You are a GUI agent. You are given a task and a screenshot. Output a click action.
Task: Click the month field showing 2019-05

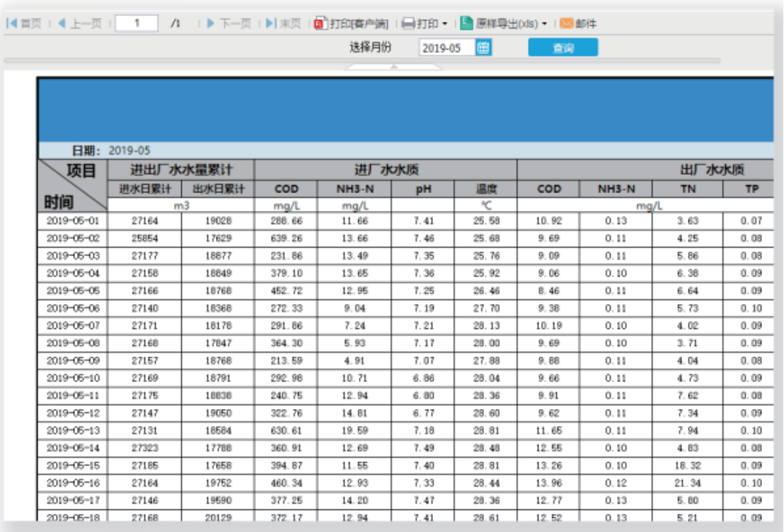click(447, 47)
